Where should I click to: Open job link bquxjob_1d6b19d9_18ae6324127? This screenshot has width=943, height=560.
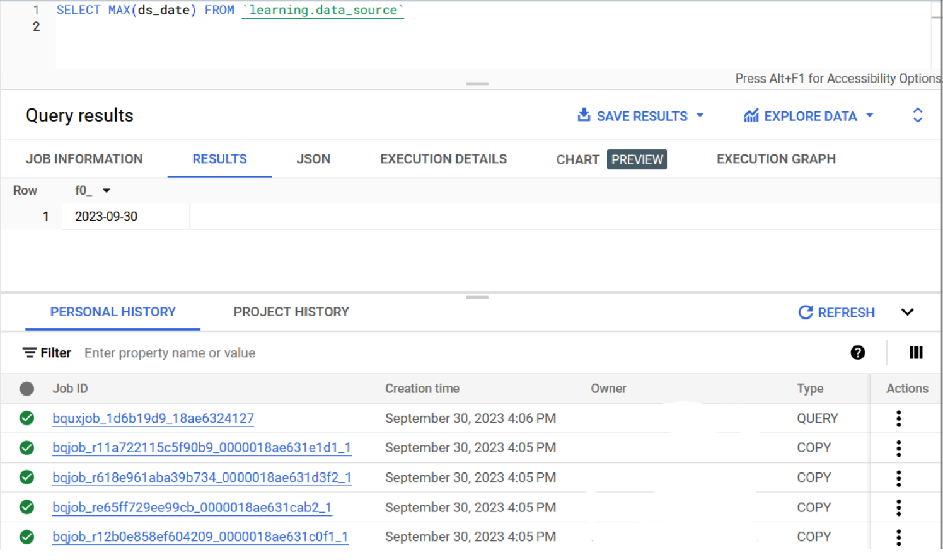(153, 418)
